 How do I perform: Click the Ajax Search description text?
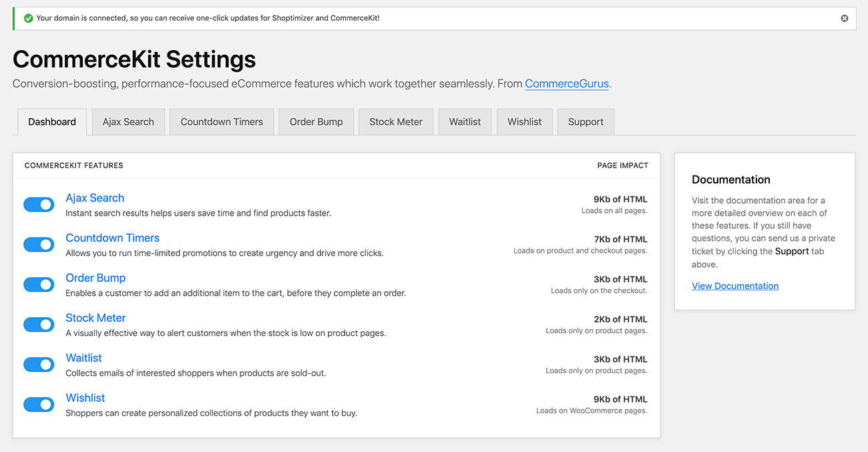point(198,213)
